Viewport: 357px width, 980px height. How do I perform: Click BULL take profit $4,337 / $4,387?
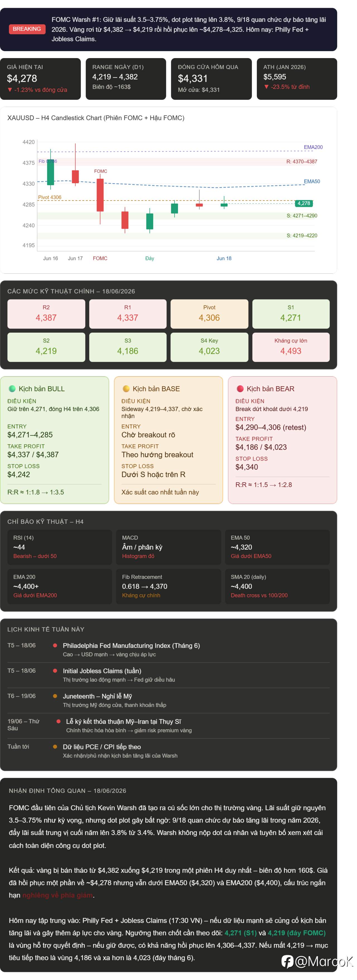[x=33, y=455]
